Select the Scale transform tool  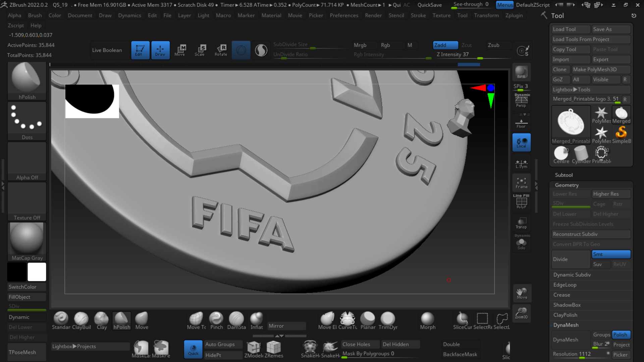201,50
